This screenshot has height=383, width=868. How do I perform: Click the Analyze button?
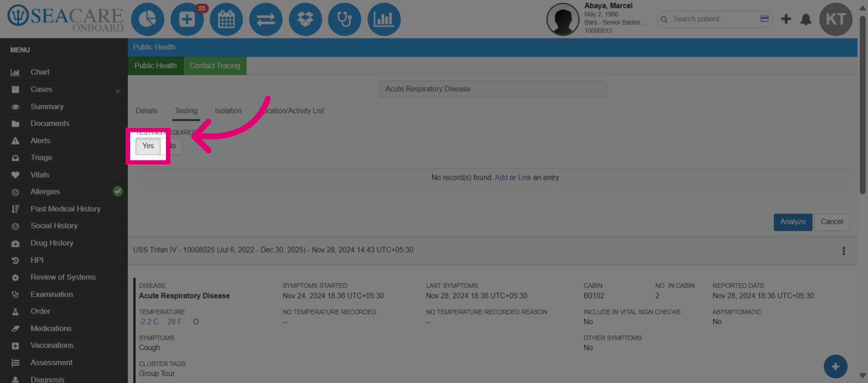coord(793,222)
